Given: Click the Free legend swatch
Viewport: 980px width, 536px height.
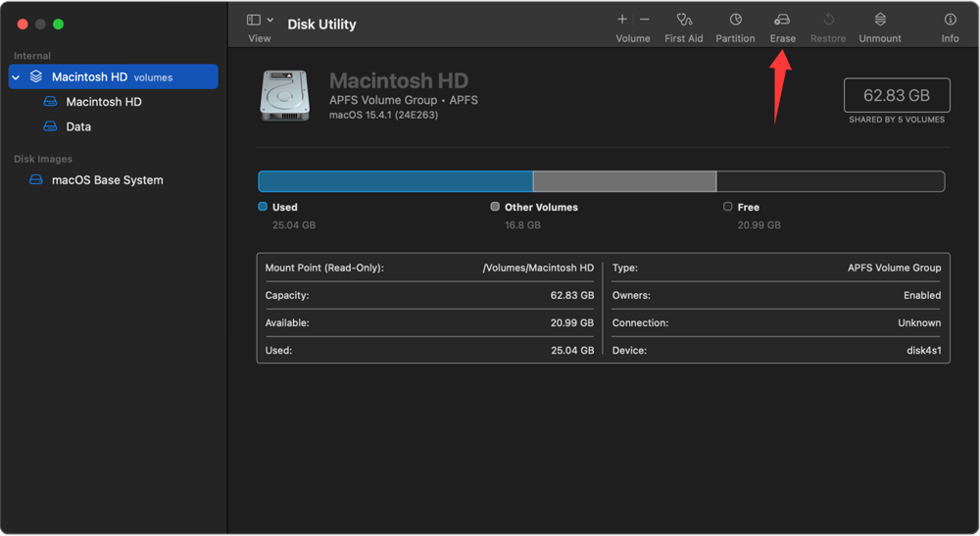Looking at the screenshot, I should click(727, 207).
